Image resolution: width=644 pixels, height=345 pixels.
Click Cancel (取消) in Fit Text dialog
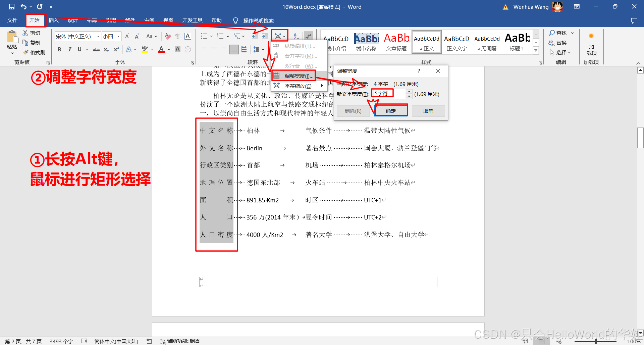(428, 111)
